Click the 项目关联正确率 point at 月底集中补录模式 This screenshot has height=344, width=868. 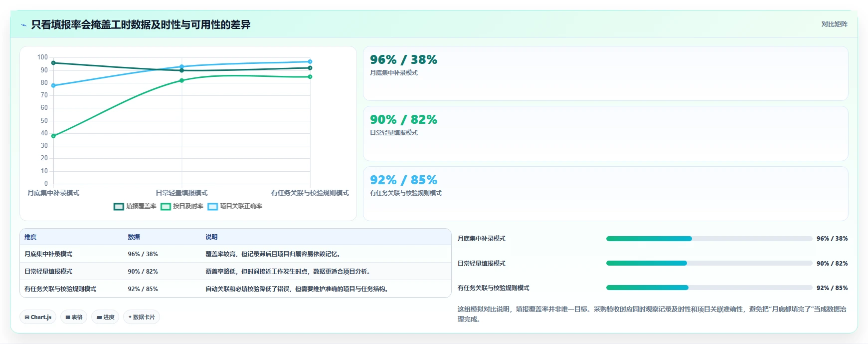tap(53, 85)
